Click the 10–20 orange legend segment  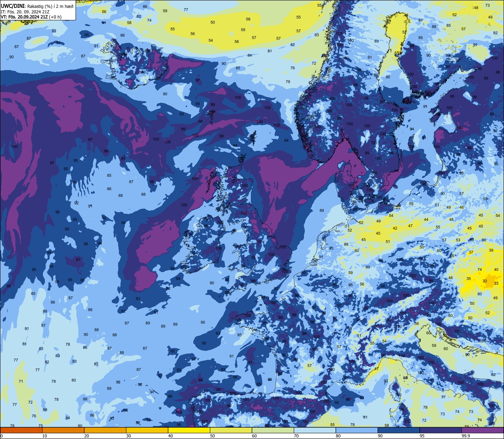click(x=63, y=430)
